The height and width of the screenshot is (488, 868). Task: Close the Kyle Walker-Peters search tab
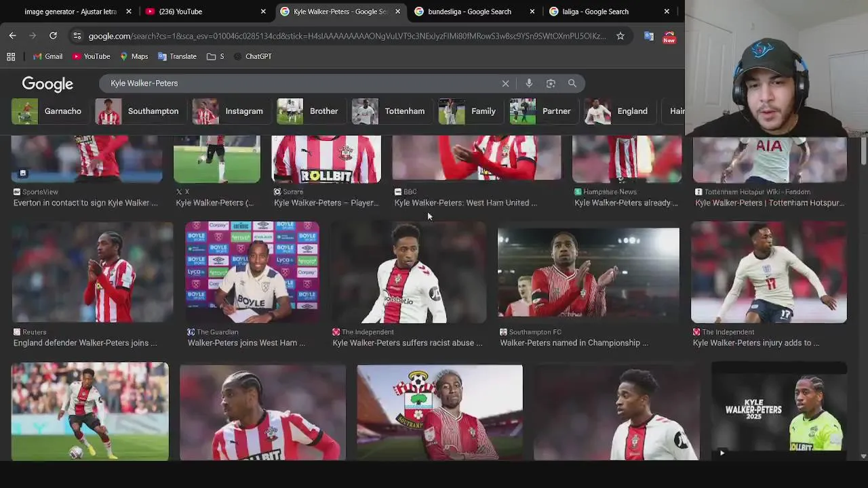tap(397, 12)
